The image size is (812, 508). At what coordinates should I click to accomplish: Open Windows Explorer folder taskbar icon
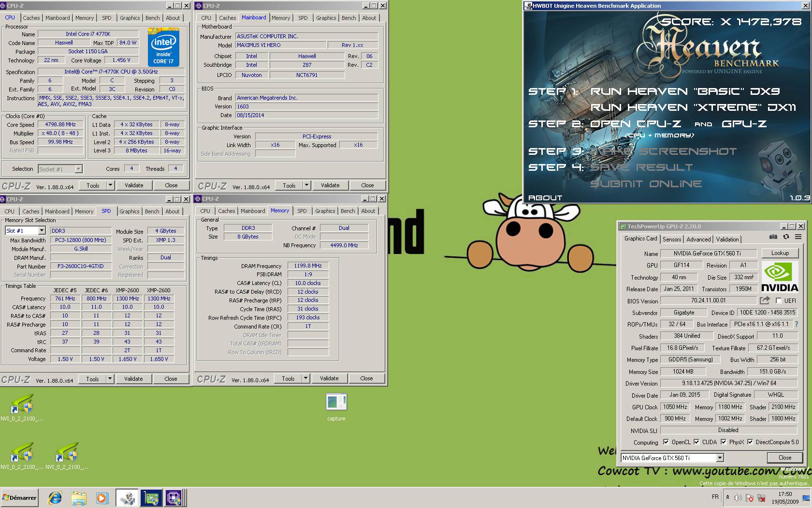pos(79,498)
